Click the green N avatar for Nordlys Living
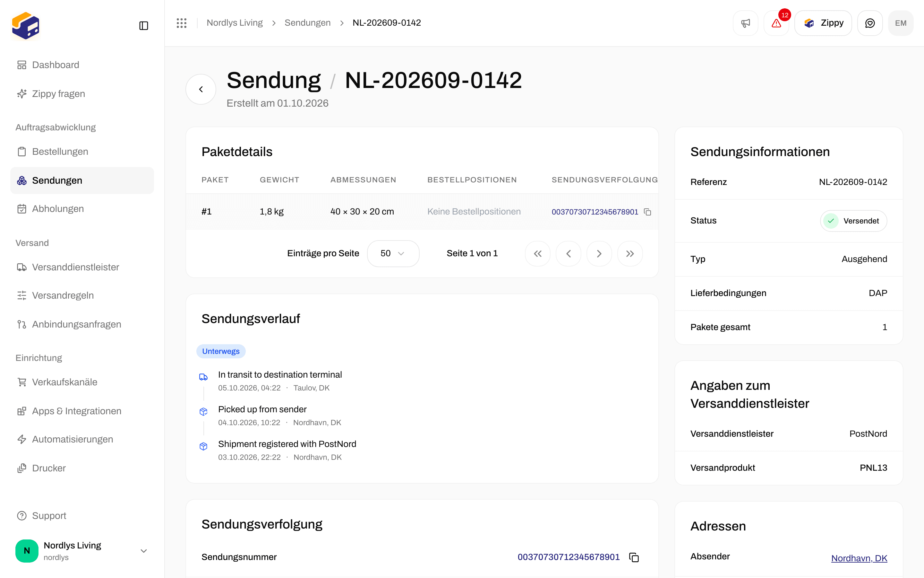The width and height of the screenshot is (924, 578). [27, 551]
